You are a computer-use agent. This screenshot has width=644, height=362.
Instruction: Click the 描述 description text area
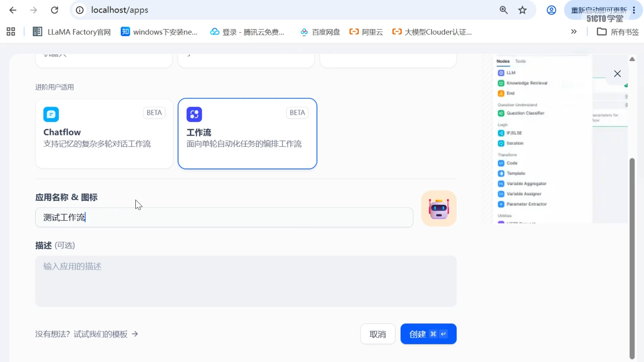[246, 281]
